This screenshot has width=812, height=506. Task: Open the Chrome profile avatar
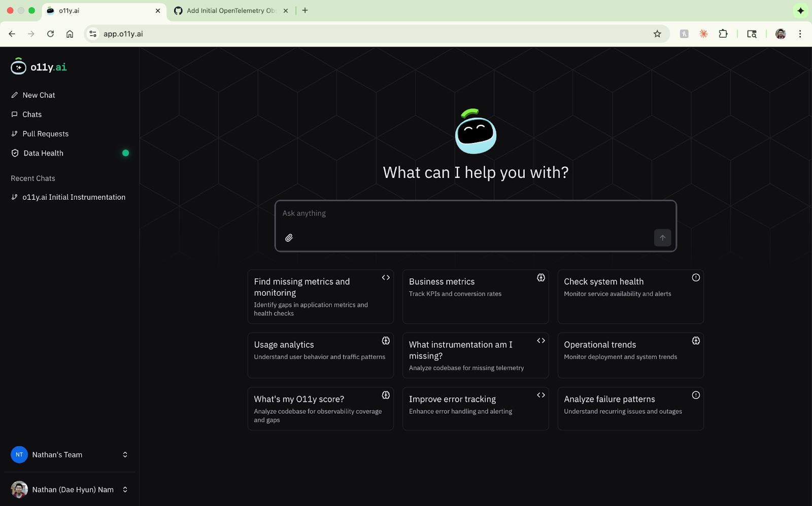pos(781,34)
